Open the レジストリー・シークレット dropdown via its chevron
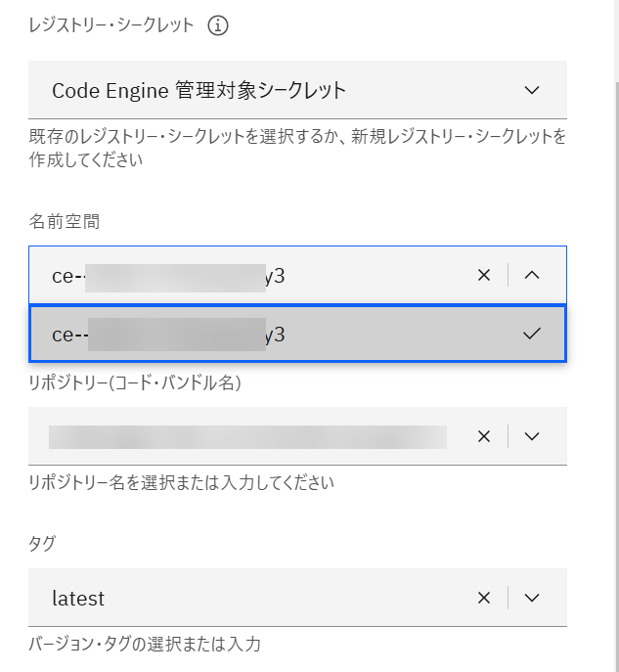 532,90
